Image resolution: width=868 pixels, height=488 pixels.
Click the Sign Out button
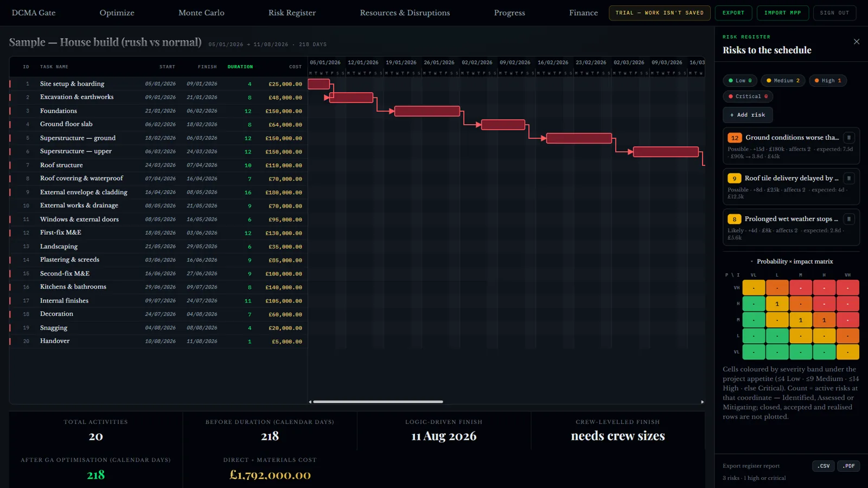tap(834, 13)
